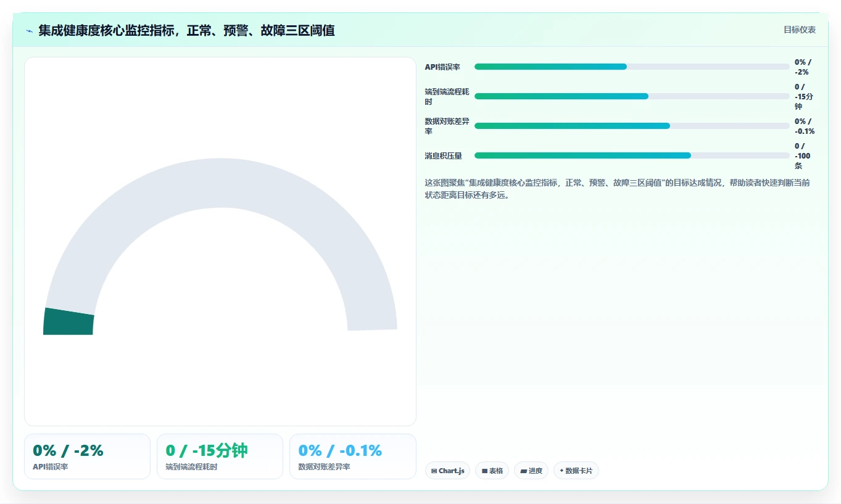
Task: Click the 消息积压量 progress bar
Action: (x=632, y=155)
